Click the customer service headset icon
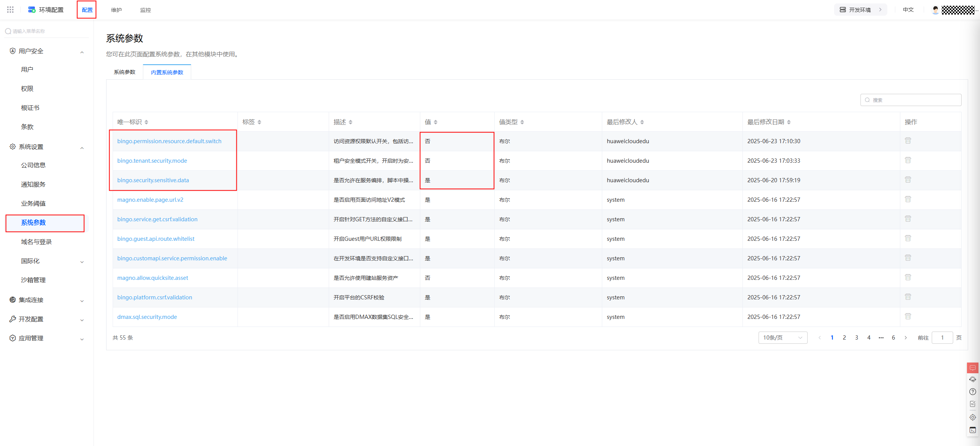This screenshot has height=446, width=980. pos(972,379)
